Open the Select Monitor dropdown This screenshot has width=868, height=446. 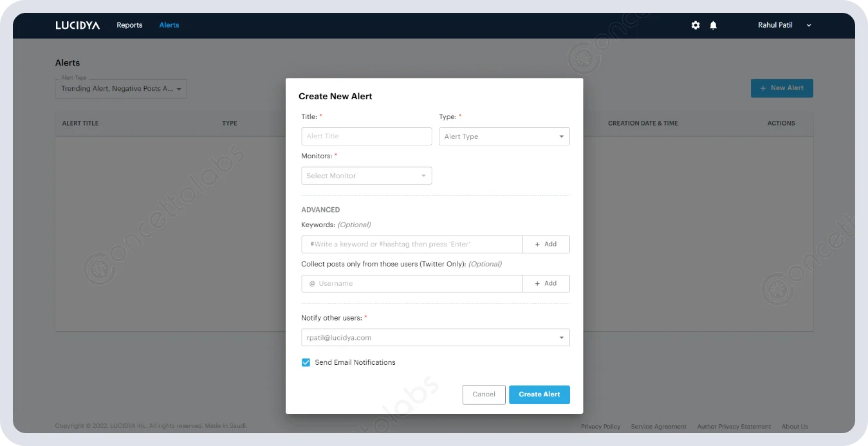point(366,175)
